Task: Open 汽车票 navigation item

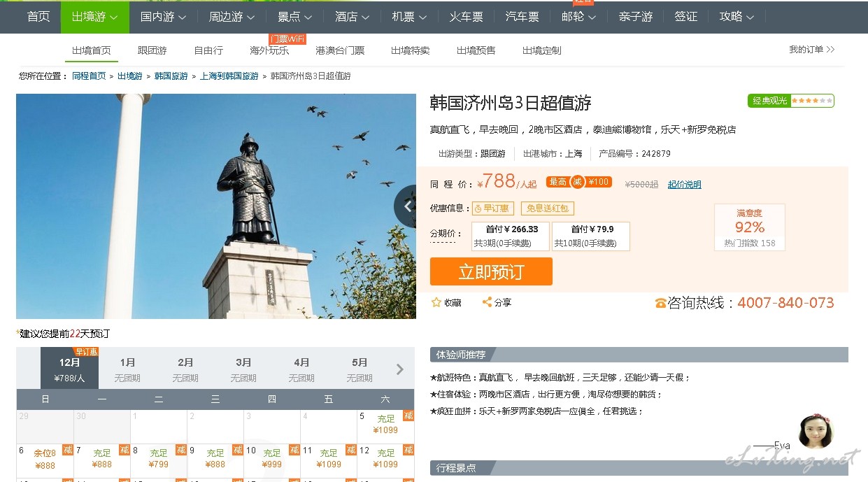Action: pyautogui.click(x=522, y=17)
